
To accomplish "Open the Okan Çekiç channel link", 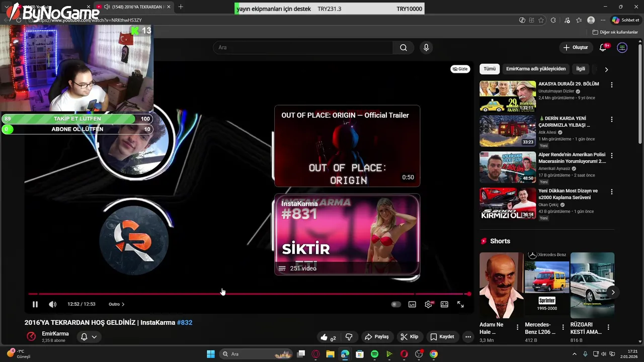I will pyautogui.click(x=548, y=205).
